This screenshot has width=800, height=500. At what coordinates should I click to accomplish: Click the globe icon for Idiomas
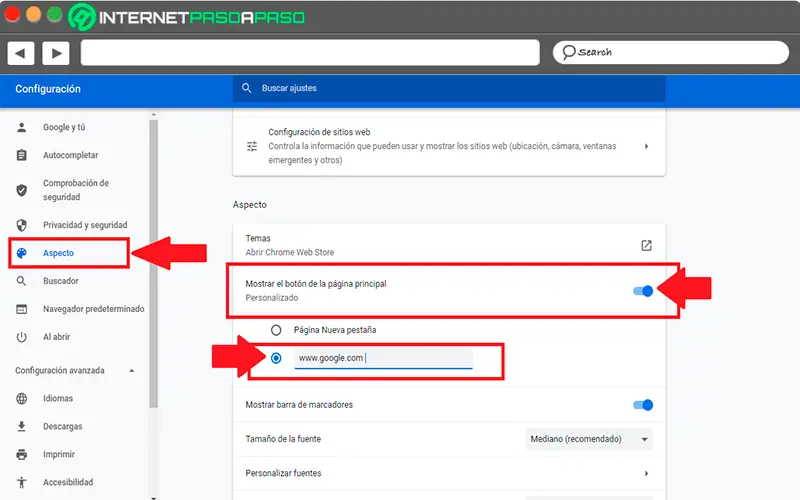coord(21,398)
